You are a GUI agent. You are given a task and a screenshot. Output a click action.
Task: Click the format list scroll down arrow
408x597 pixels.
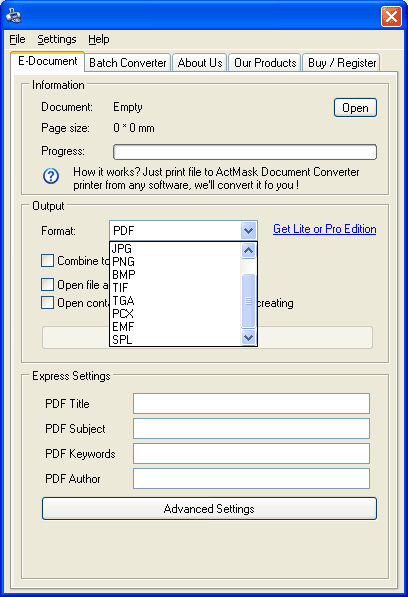[x=249, y=337]
